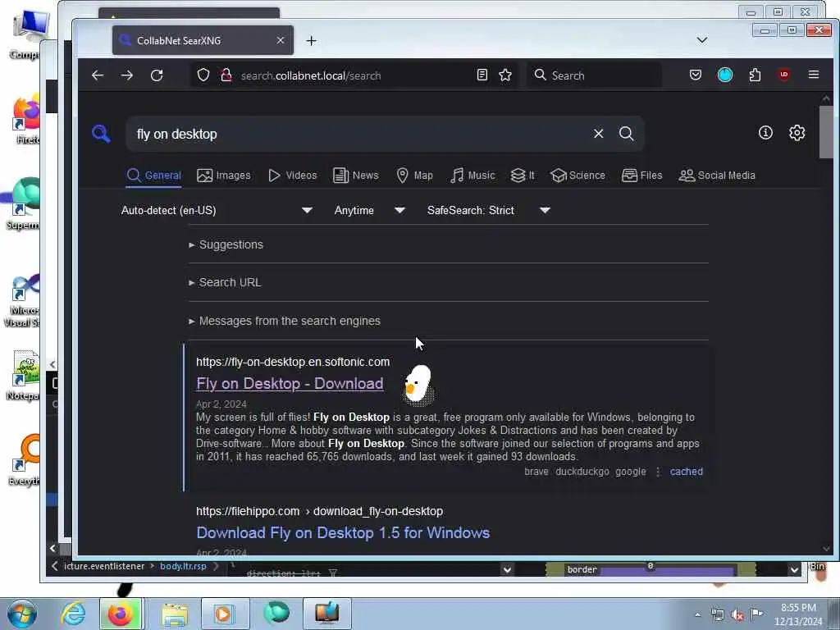Open the SearXNG about info icon
This screenshot has height=630, width=840.
[x=765, y=132]
